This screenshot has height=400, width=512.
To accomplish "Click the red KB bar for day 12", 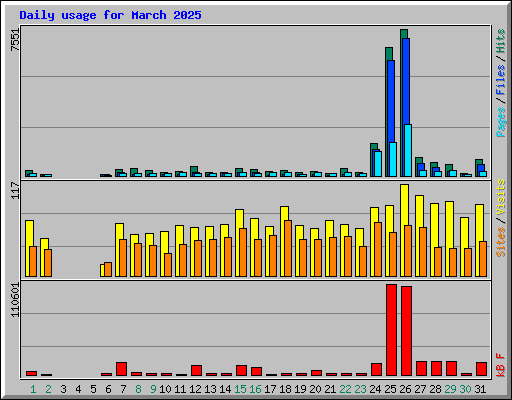I will coord(196,371).
